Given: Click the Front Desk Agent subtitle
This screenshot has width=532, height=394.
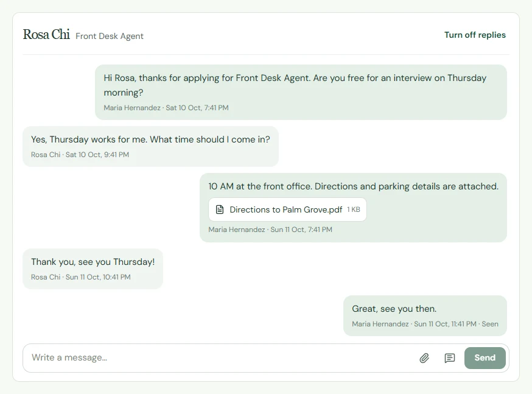Looking at the screenshot, I should (109, 36).
